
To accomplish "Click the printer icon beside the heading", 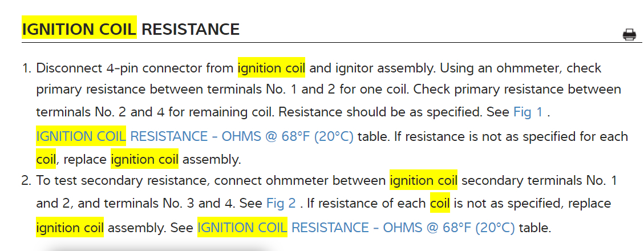I will point(629,35).
